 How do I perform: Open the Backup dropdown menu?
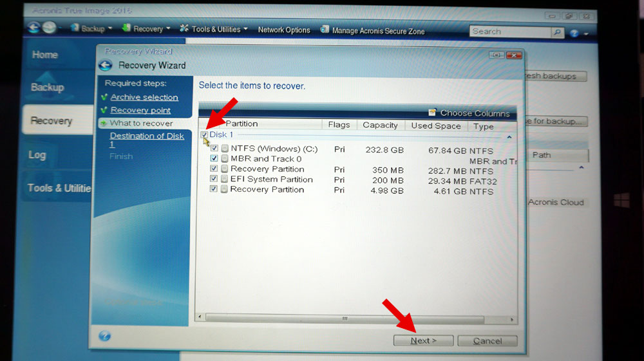pyautogui.click(x=91, y=28)
